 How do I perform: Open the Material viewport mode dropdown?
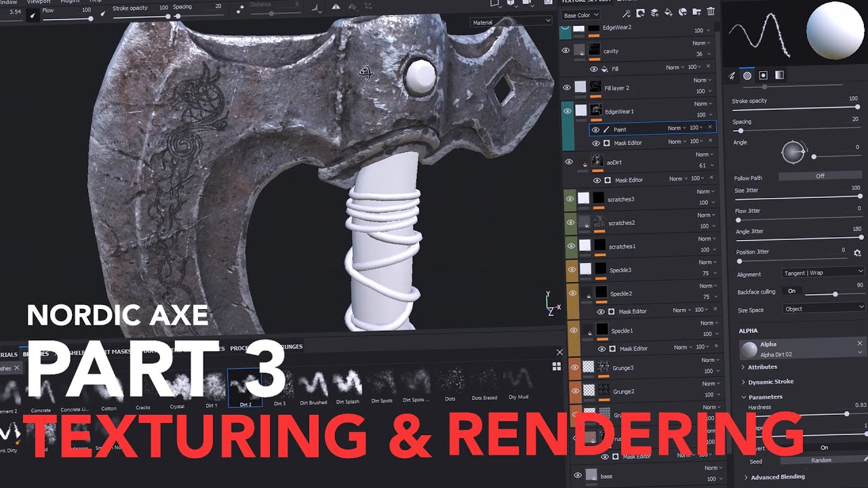point(511,22)
